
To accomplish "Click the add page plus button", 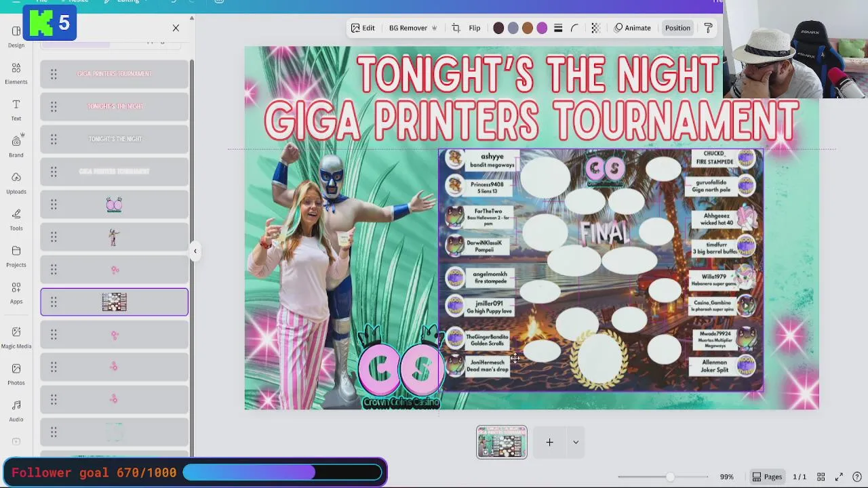I will 549,442.
